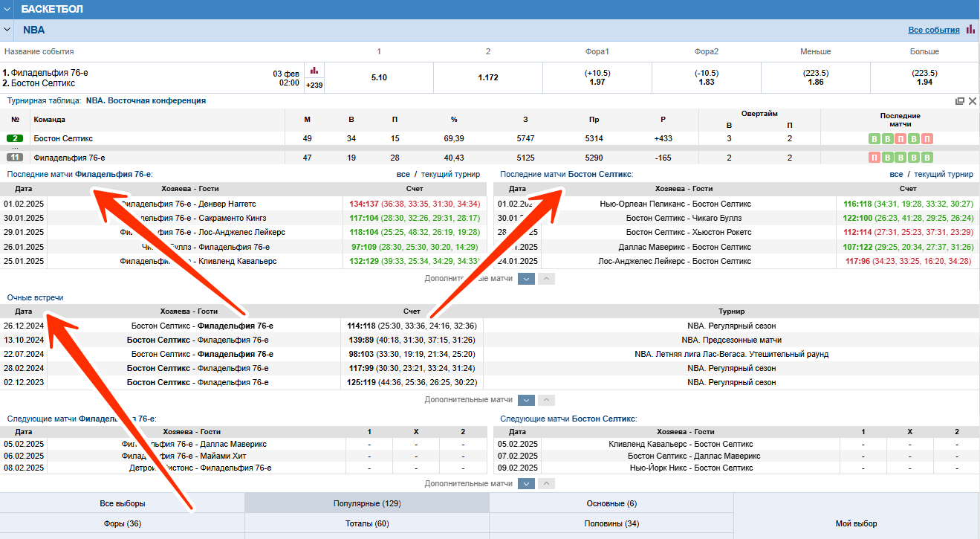Click Филадельфия win percentage 40,43
Viewport: 980px width, 539px height.
453,158
